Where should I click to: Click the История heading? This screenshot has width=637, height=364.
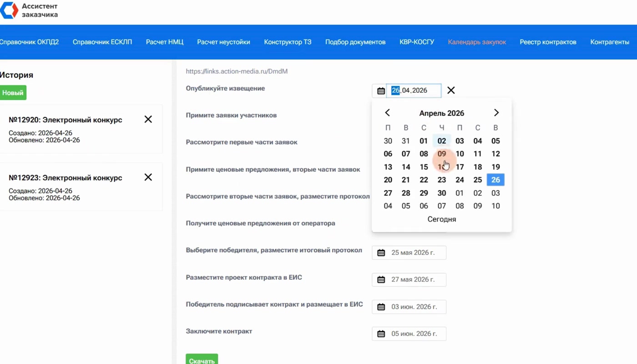click(x=17, y=75)
